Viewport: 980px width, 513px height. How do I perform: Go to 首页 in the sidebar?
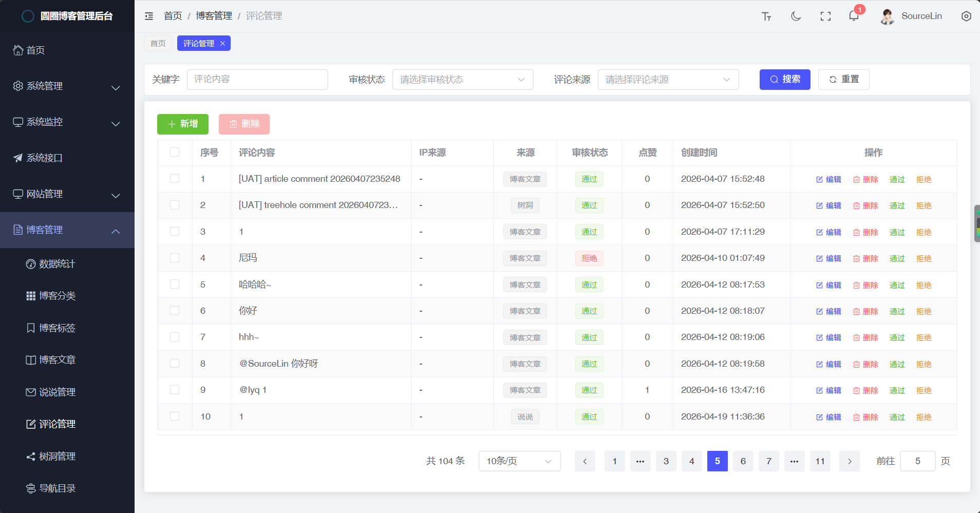tap(67, 50)
